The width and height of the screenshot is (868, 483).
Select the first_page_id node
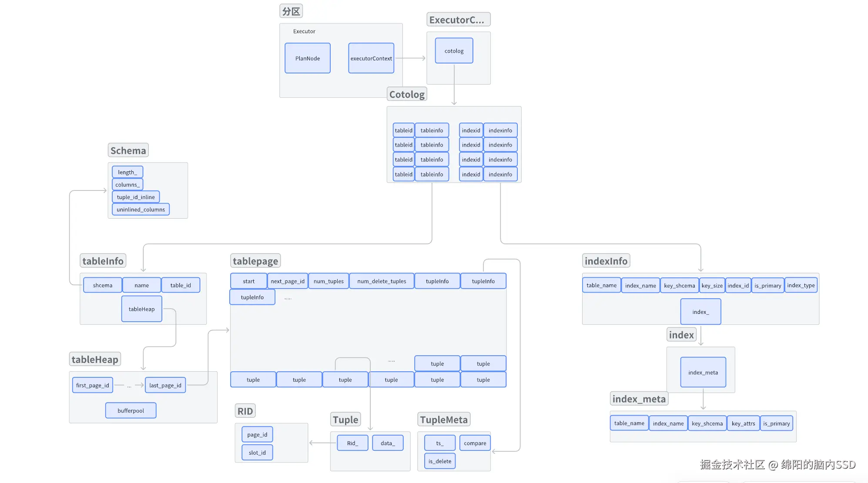click(x=92, y=385)
